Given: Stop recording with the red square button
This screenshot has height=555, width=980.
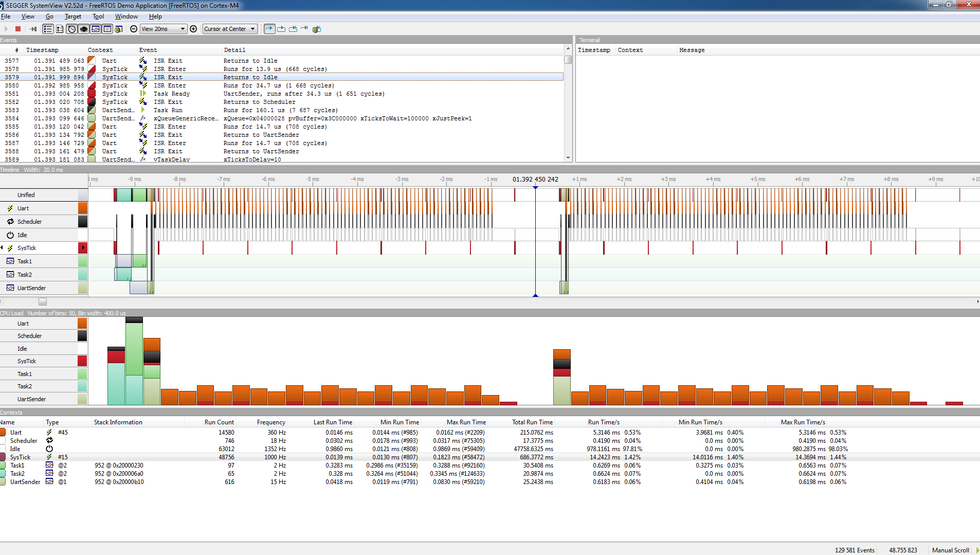Looking at the screenshot, I should coord(18,29).
